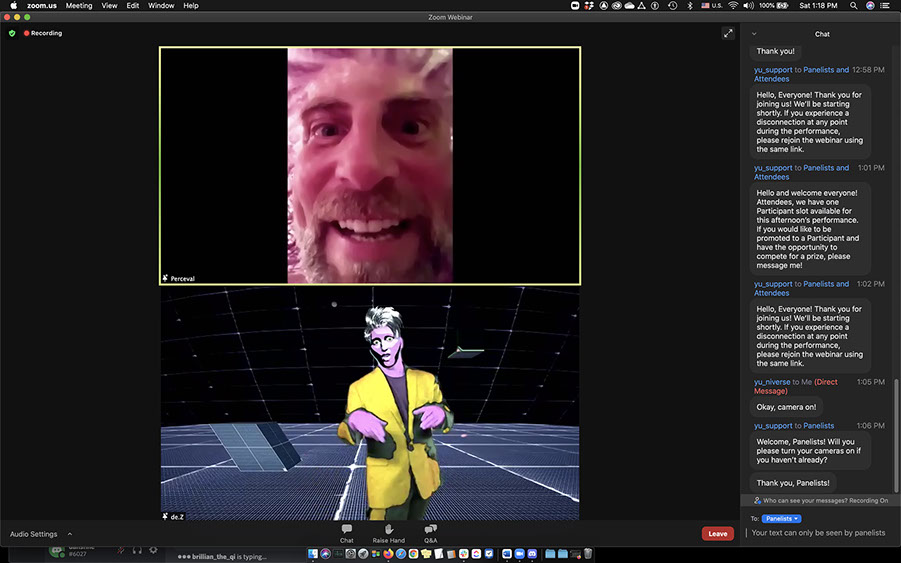Image resolution: width=901 pixels, height=563 pixels.
Task: Click the volume icon in menu bar
Action: click(750, 6)
